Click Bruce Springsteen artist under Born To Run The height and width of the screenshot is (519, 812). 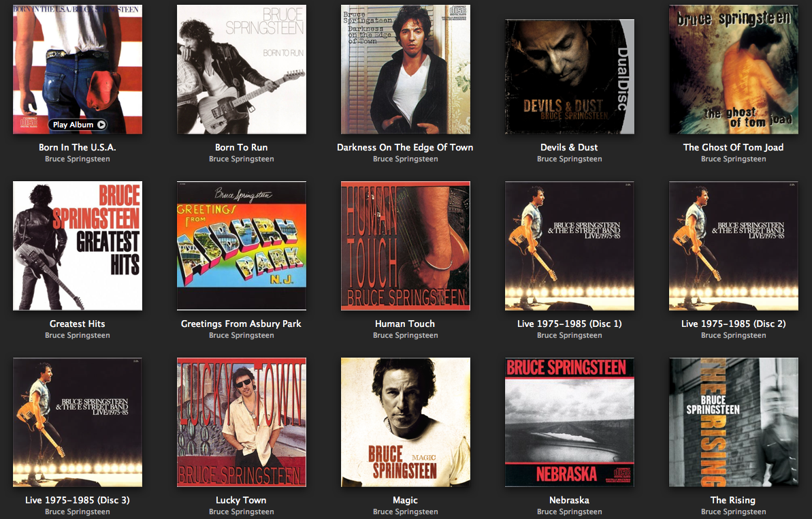(x=242, y=159)
